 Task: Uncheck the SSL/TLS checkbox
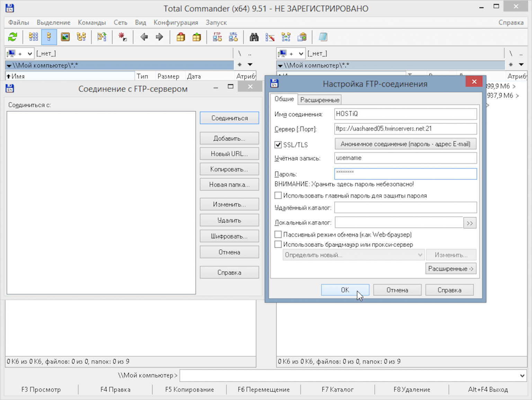(x=278, y=145)
